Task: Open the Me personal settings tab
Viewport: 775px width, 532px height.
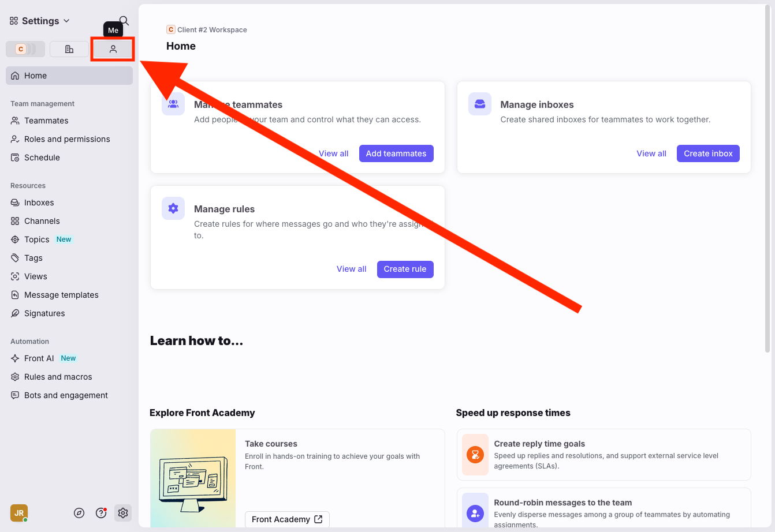Action: [113, 49]
